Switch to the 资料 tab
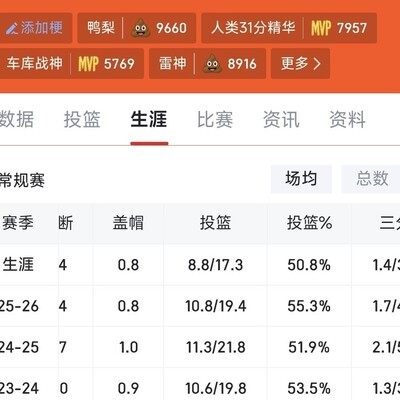400x400 pixels. 348,119
